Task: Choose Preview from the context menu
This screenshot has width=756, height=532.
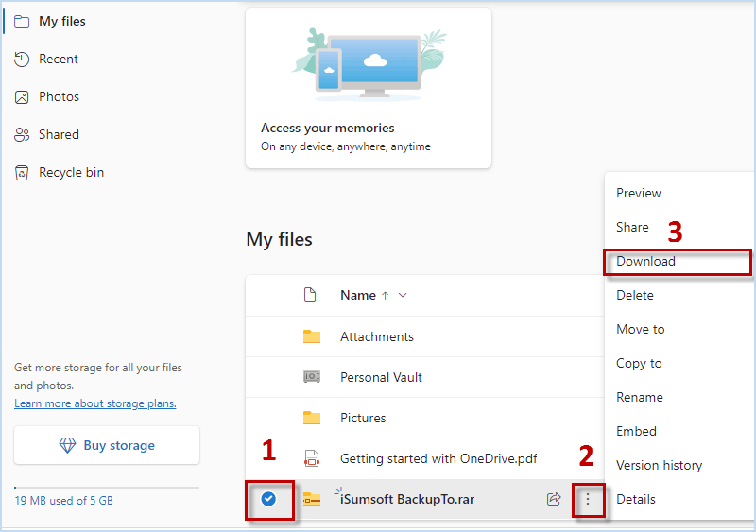Action: pyautogui.click(x=639, y=193)
